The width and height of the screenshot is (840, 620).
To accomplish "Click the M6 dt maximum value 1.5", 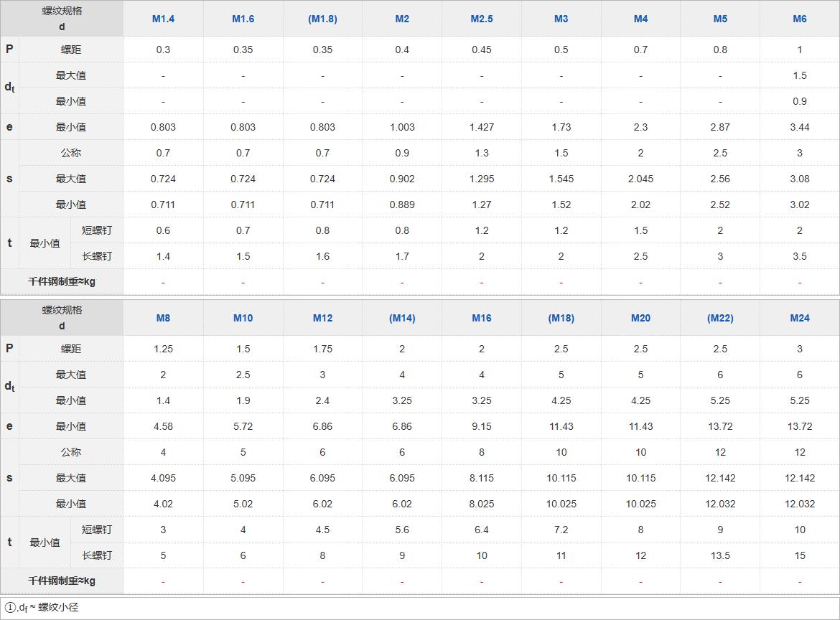I will (x=800, y=75).
